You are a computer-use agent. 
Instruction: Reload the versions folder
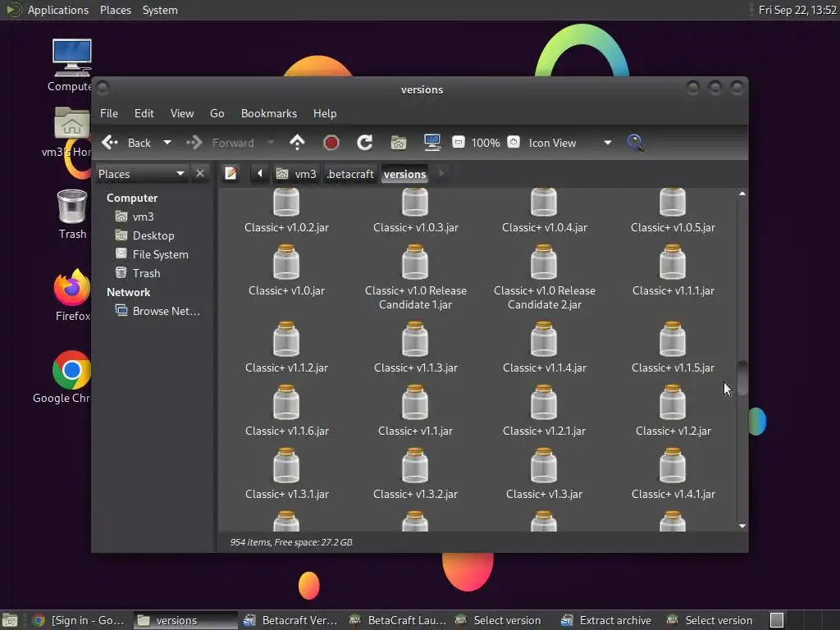click(x=365, y=143)
